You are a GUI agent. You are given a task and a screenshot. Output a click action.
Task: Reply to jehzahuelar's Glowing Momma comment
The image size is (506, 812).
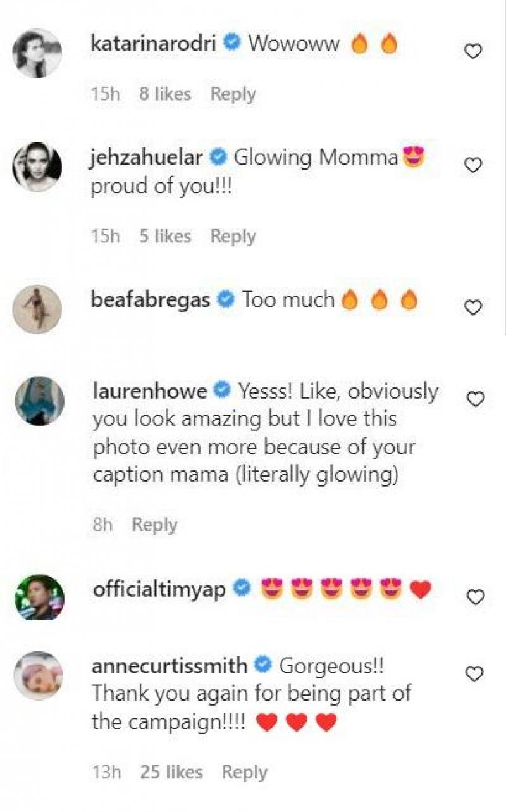point(233,237)
